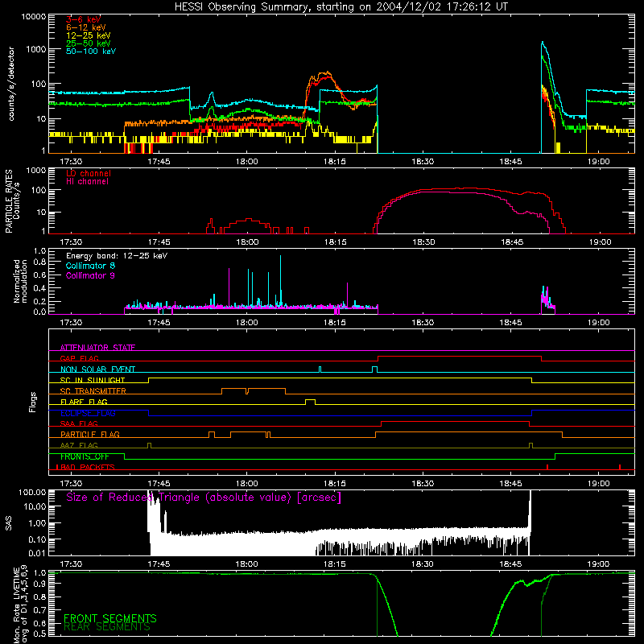Click the vertical Flags axis label
This screenshot has height=644, width=644.
[x=32, y=402]
